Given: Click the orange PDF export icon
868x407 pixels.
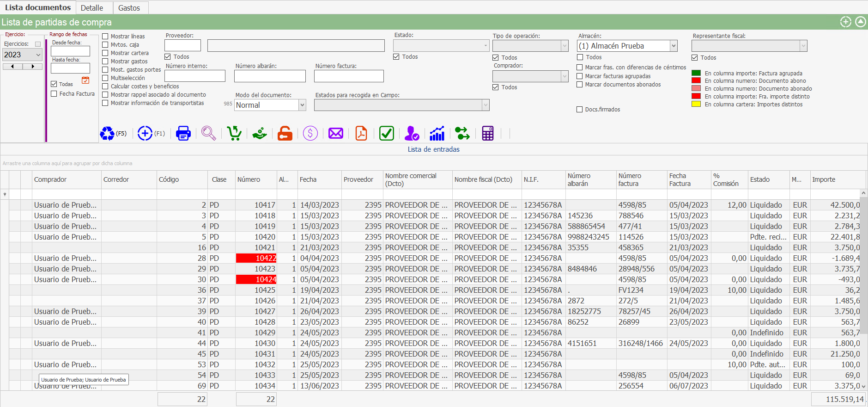Looking at the screenshot, I should (x=361, y=134).
